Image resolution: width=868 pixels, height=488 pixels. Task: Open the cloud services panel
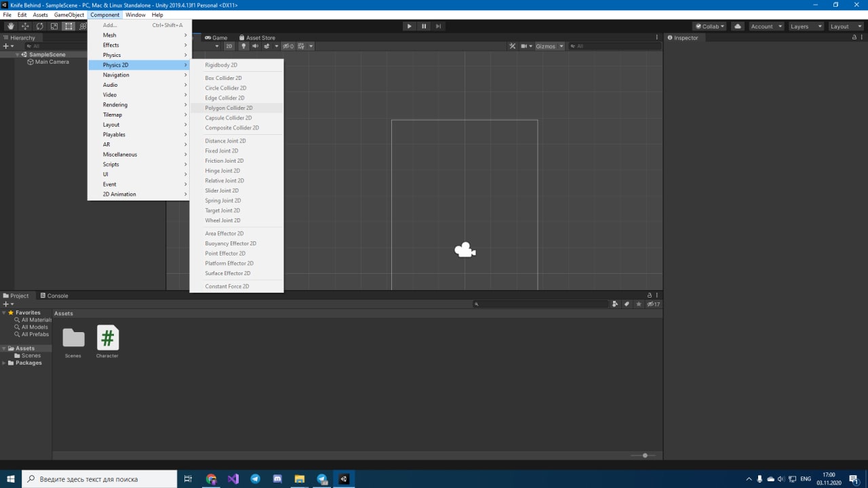point(738,26)
